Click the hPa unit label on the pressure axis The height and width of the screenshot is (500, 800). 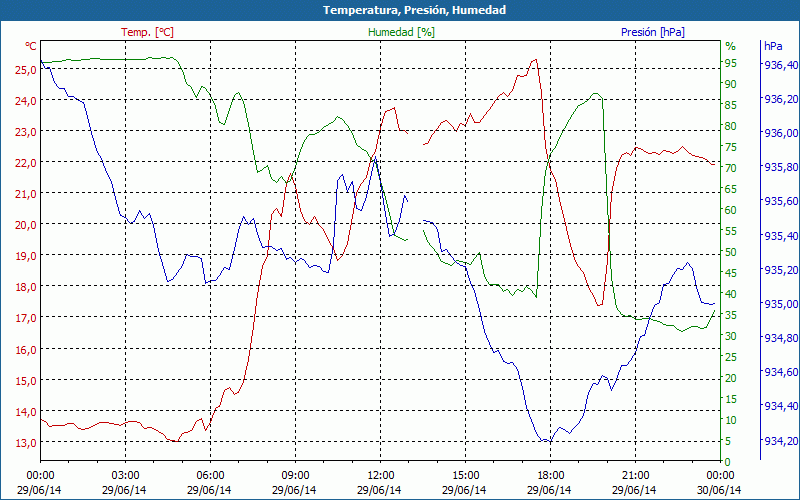pyautogui.click(x=773, y=46)
